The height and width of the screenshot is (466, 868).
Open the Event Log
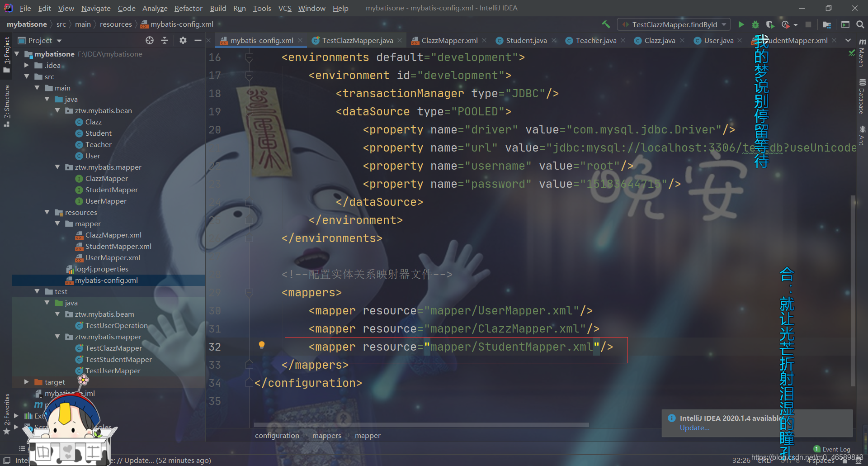[x=832, y=449]
